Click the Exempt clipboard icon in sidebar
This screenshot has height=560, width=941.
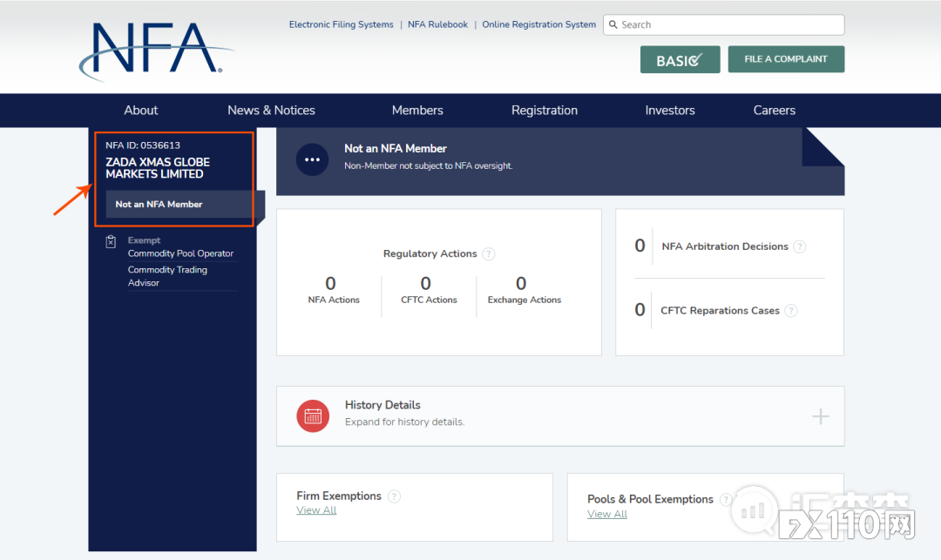pyautogui.click(x=111, y=241)
